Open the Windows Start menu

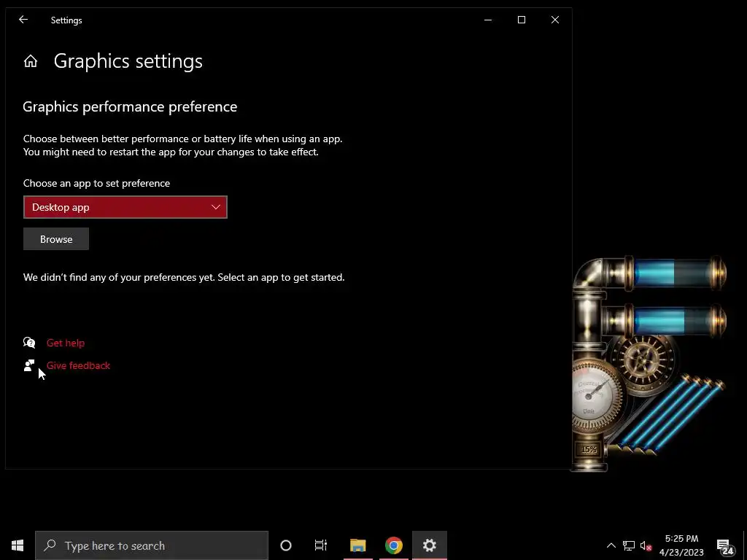[x=18, y=545]
